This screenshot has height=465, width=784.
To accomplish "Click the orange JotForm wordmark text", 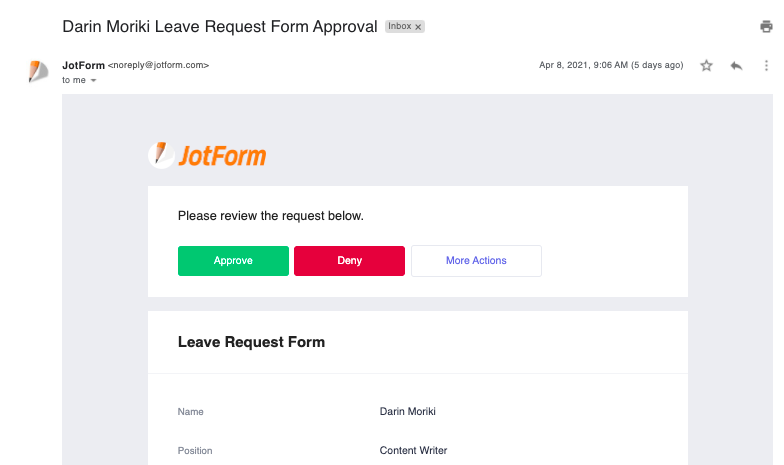I will (x=222, y=156).
